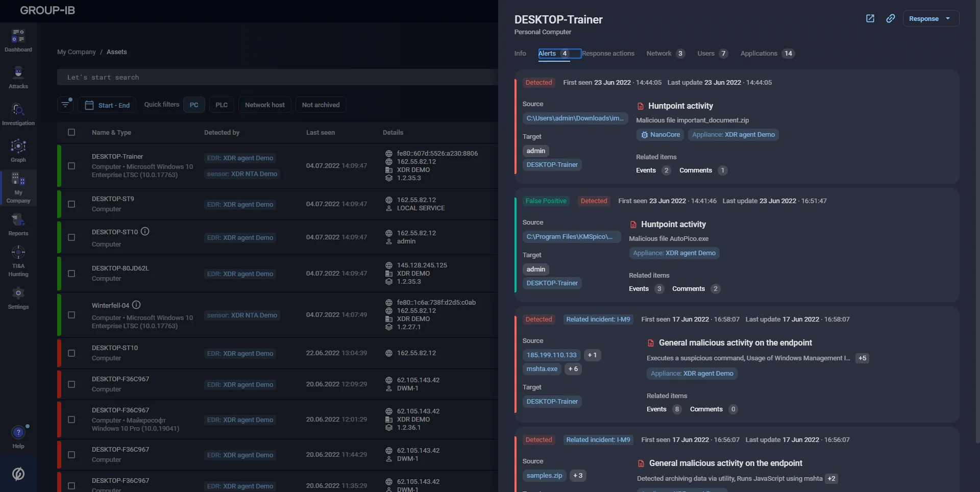Expand the Response dropdown button
980x492 pixels.
pyautogui.click(x=930, y=18)
